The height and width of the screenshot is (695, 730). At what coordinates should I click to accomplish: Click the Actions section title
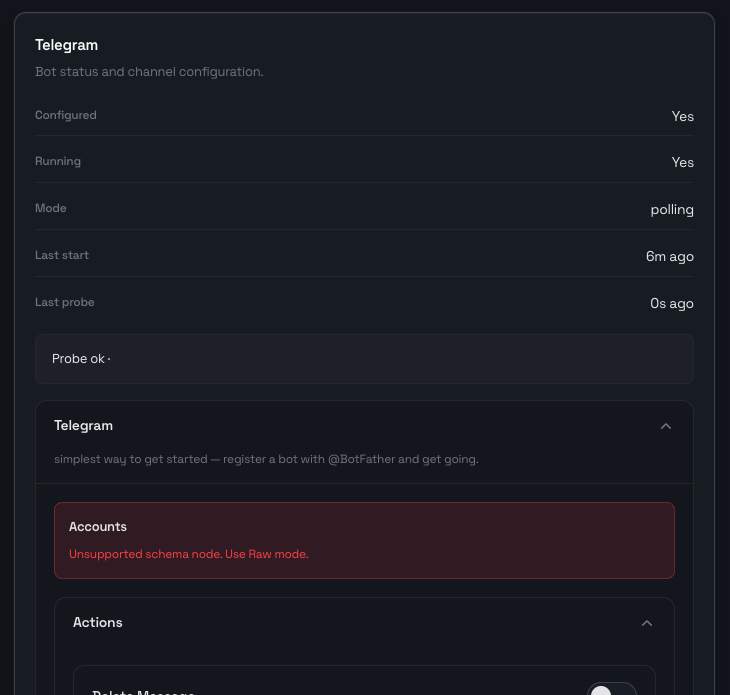coord(98,622)
